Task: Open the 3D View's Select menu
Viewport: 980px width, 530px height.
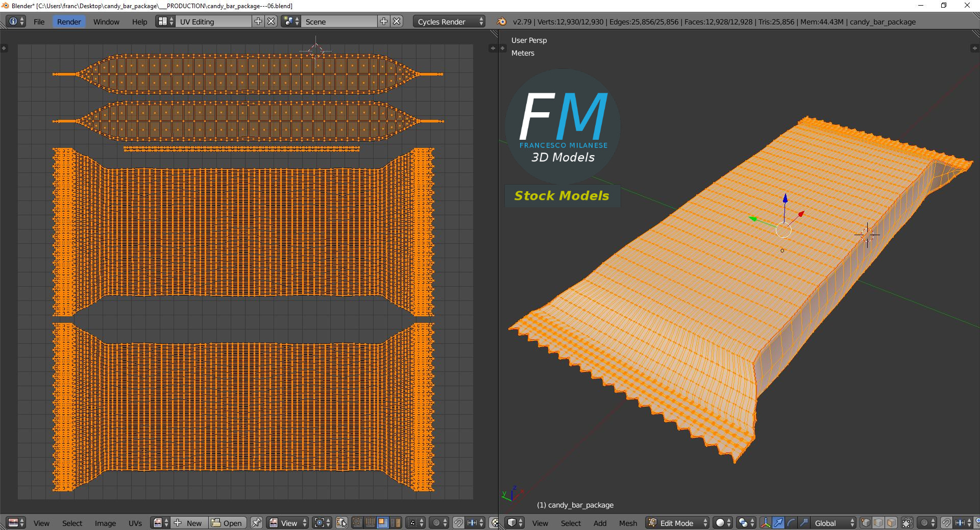Action: (571, 523)
